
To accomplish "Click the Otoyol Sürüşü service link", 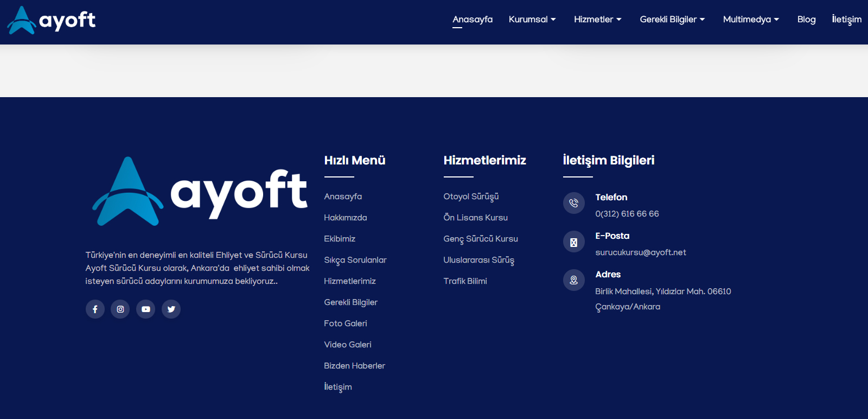I will [x=471, y=196].
